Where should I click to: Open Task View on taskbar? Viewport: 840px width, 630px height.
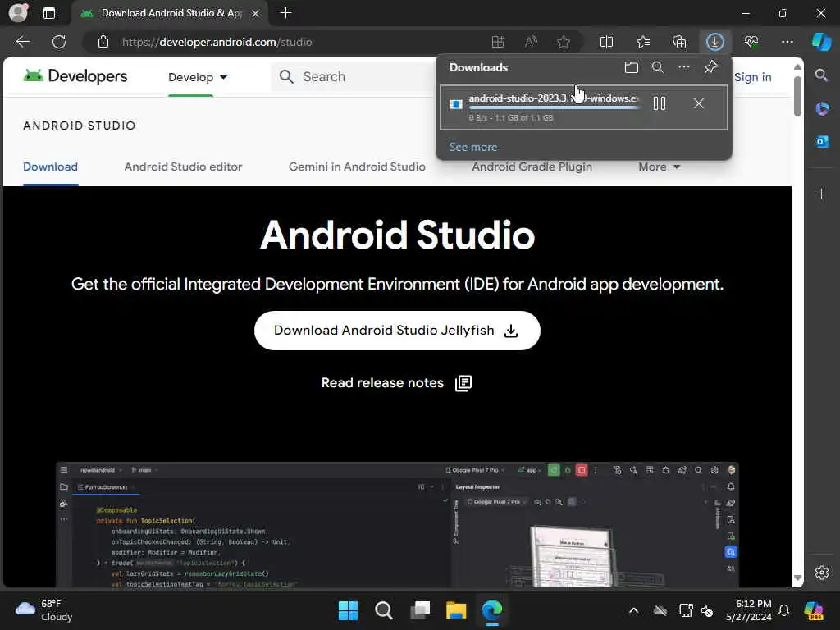420,610
